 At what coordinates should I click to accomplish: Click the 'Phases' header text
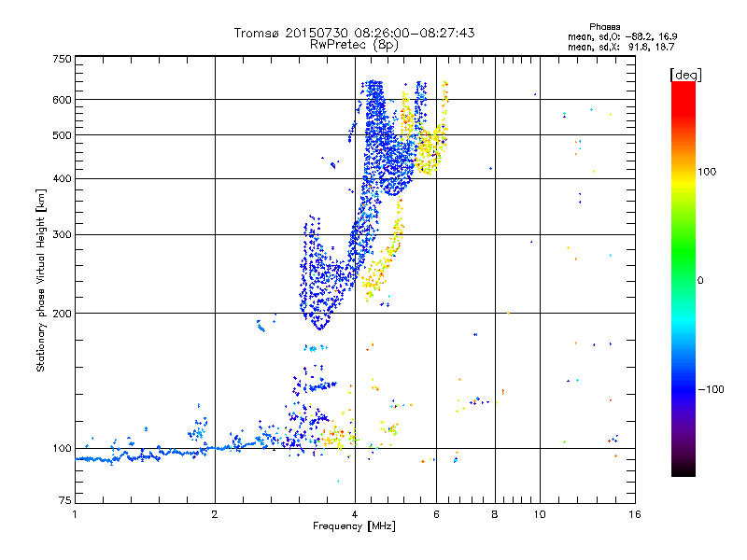tap(604, 27)
